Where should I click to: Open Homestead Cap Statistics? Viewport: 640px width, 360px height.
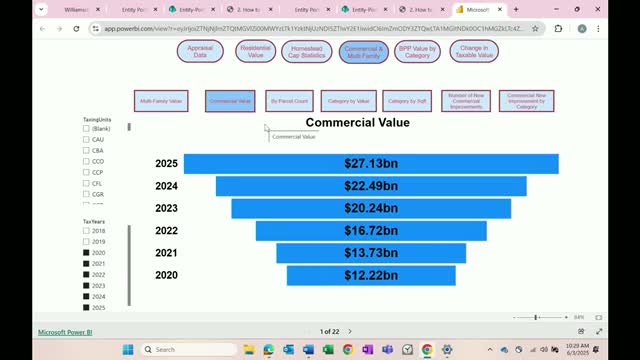307,52
